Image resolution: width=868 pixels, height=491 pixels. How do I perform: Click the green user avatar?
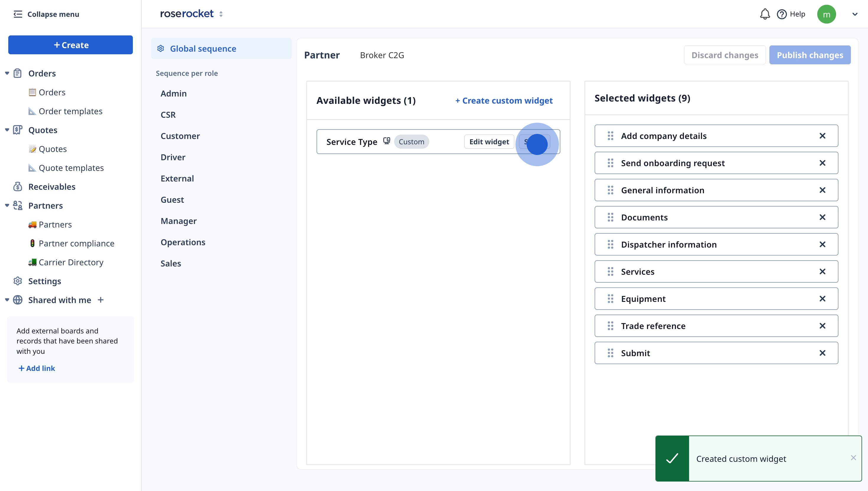[826, 14]
